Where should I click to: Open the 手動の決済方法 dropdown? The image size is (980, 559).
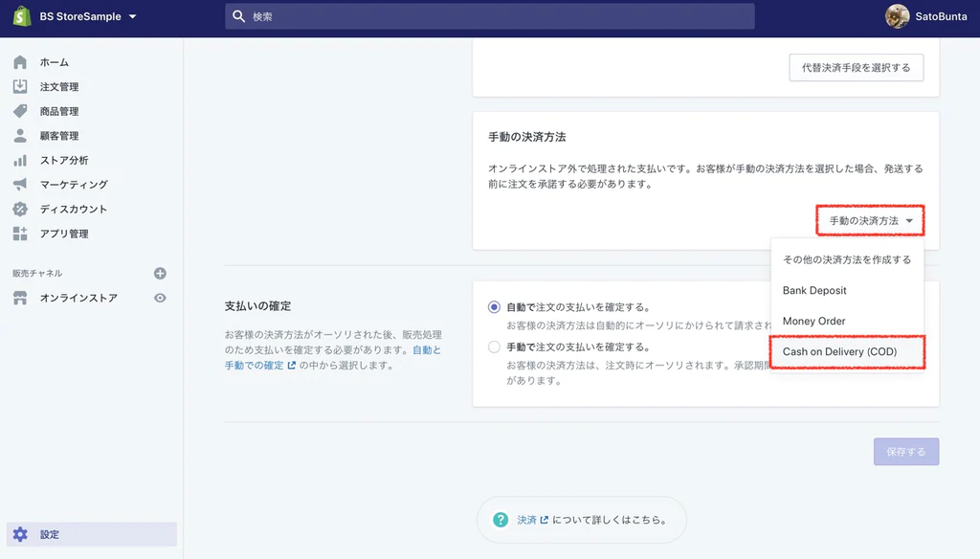coord(869,219)
